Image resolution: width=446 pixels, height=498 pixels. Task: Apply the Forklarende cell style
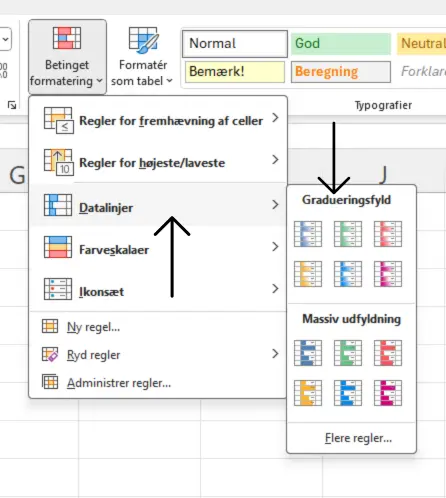pos(423,71)
